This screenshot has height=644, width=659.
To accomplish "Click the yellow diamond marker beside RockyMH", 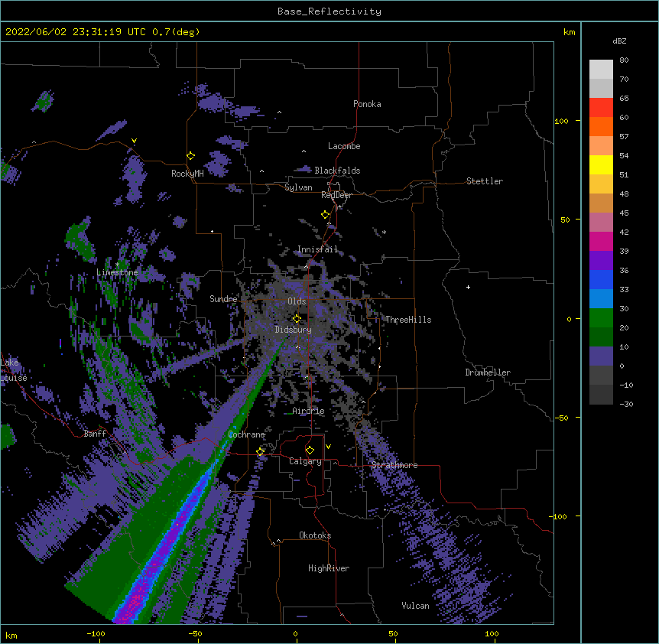I will [191, 156].
